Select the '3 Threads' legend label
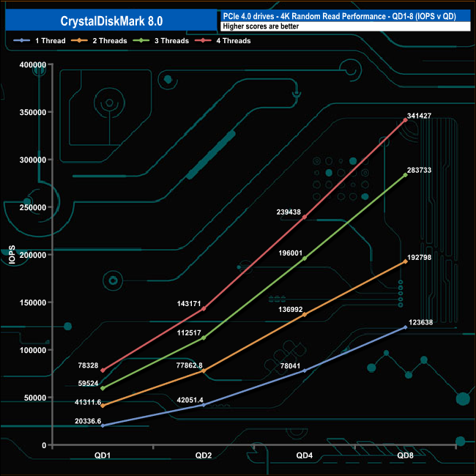The width and height of the screenshot is (476, 476). [x=172, y=41]
